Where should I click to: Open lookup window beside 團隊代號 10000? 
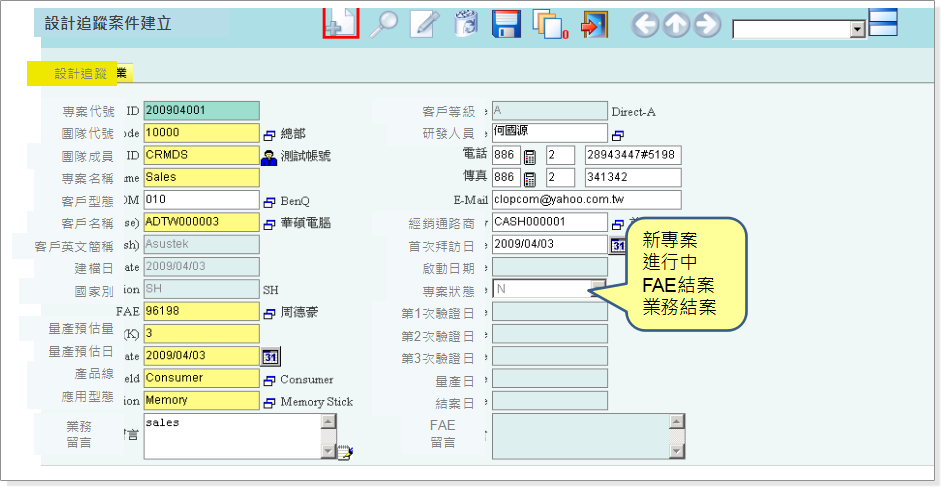269,134
